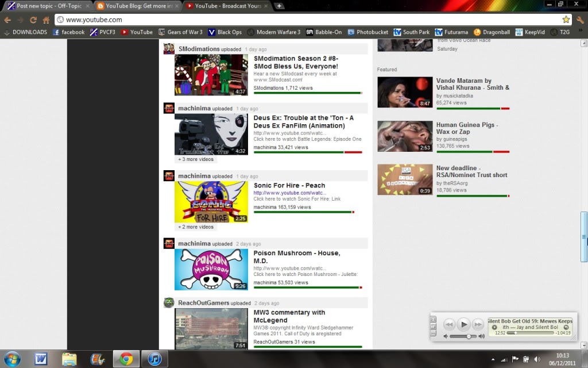
Task: Open the Futurama bookmark
Action: click(451, 32)
